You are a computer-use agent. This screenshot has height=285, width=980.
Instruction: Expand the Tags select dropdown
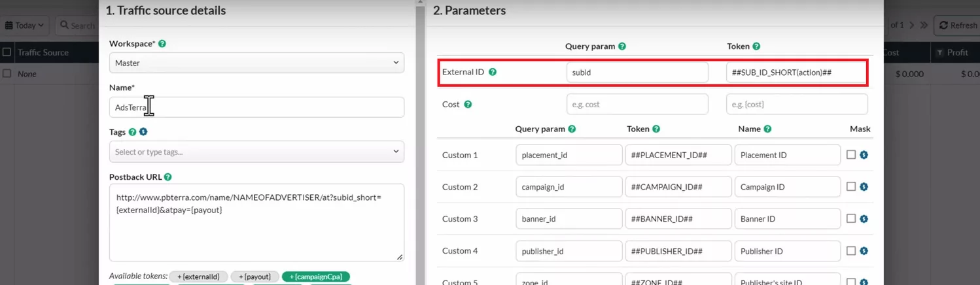click(x=256, y=152)
